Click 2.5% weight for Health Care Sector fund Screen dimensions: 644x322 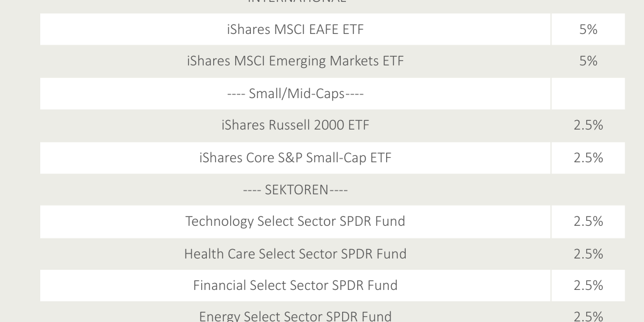[x=588, y=254]
